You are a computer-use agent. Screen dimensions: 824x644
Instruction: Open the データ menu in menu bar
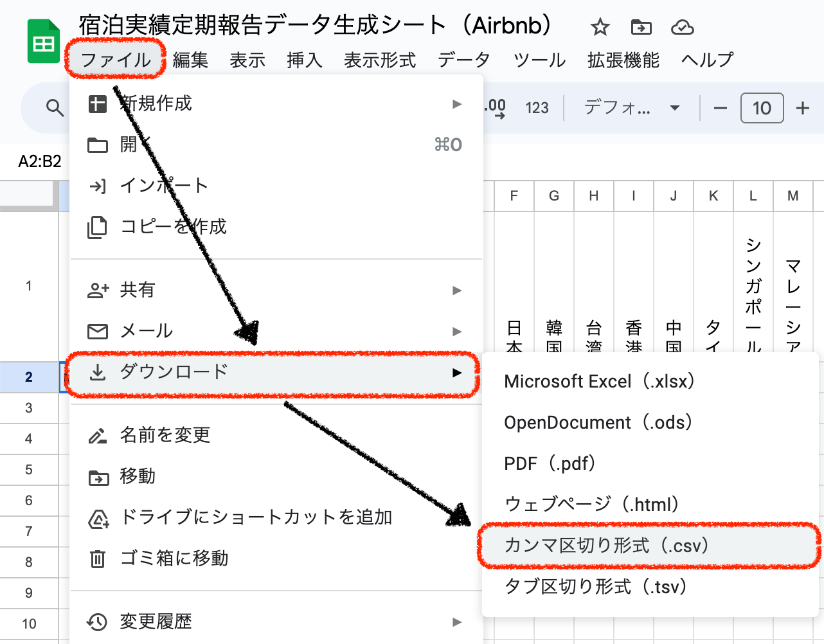tap(463, 60)
